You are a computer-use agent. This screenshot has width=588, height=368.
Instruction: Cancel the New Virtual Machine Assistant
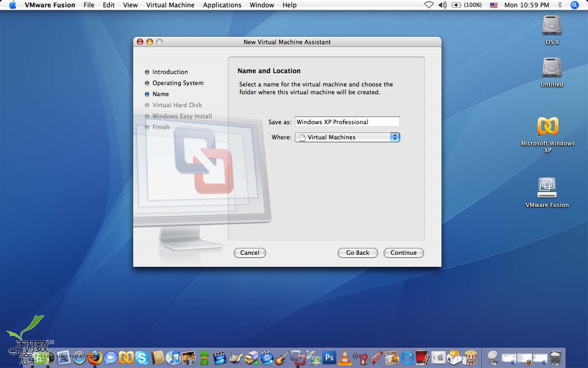[x=249, y=253]
